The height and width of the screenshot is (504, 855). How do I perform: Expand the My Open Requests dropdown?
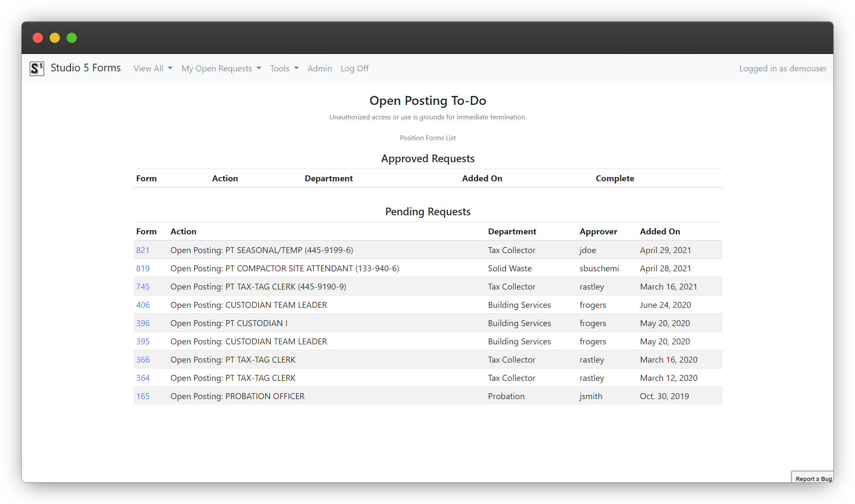pyautogui.click(x=221, y=68)
